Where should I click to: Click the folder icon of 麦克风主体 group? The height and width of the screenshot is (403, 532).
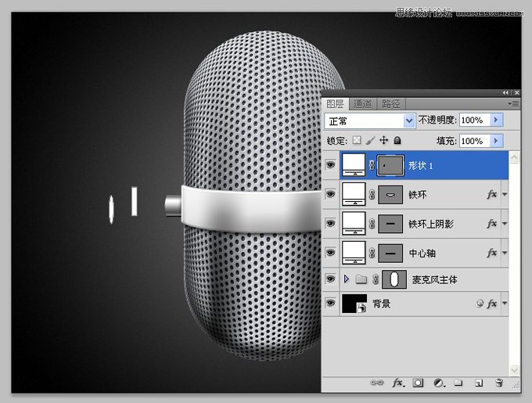(x=361, y=279)
